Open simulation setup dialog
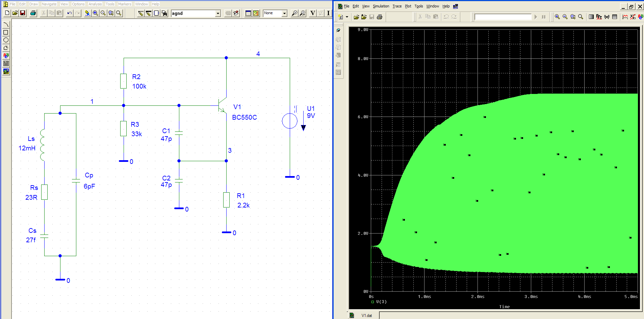Viewport: 644px width, 319px height. click(x=248, y=13)
